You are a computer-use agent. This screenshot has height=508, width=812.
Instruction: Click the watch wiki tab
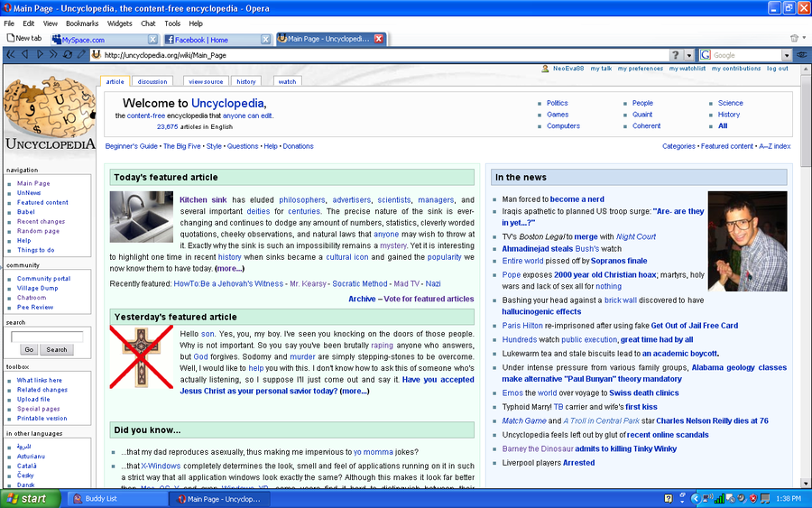point(287,81)
